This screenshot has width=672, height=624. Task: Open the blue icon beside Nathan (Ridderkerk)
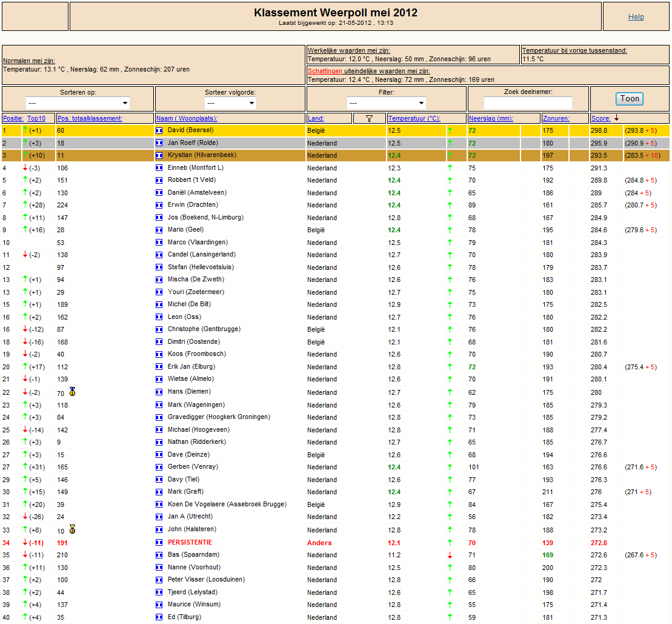click(159, 442)
